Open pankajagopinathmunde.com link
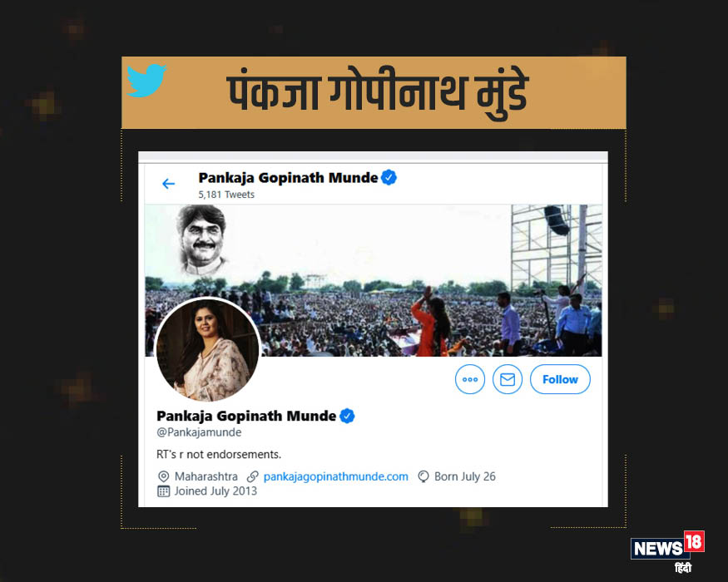Image resolution: width=728 pixels, height=582 pixels. click(x=335, y=476)
